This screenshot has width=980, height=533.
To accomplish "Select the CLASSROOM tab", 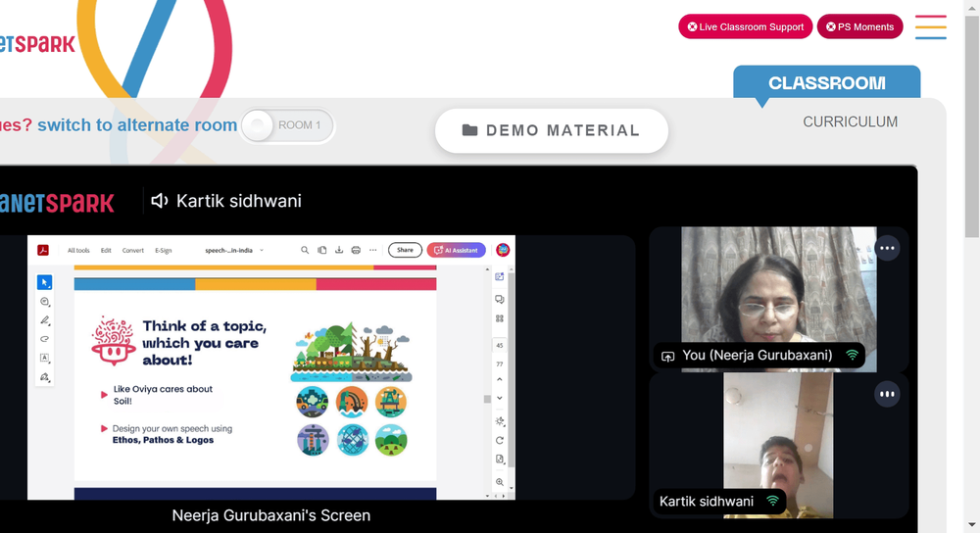I will [826, 82].
